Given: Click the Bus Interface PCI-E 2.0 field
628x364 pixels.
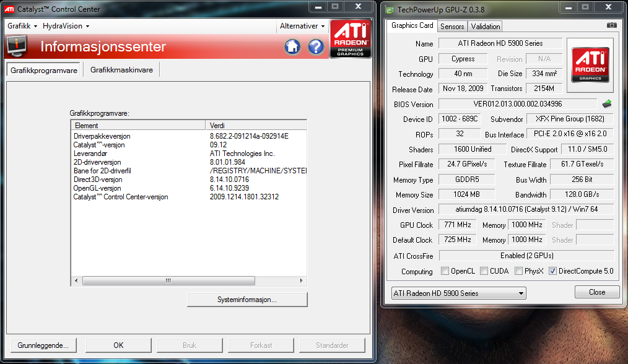Looking at the screenshot, I should pyautogui.click(x=570, y=134).
